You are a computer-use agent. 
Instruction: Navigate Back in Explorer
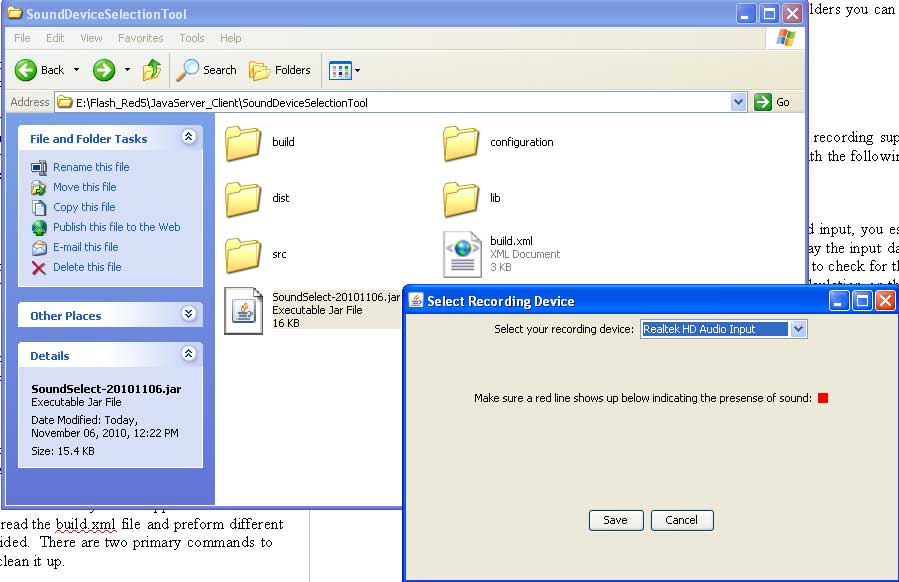(x=40, y=70)
